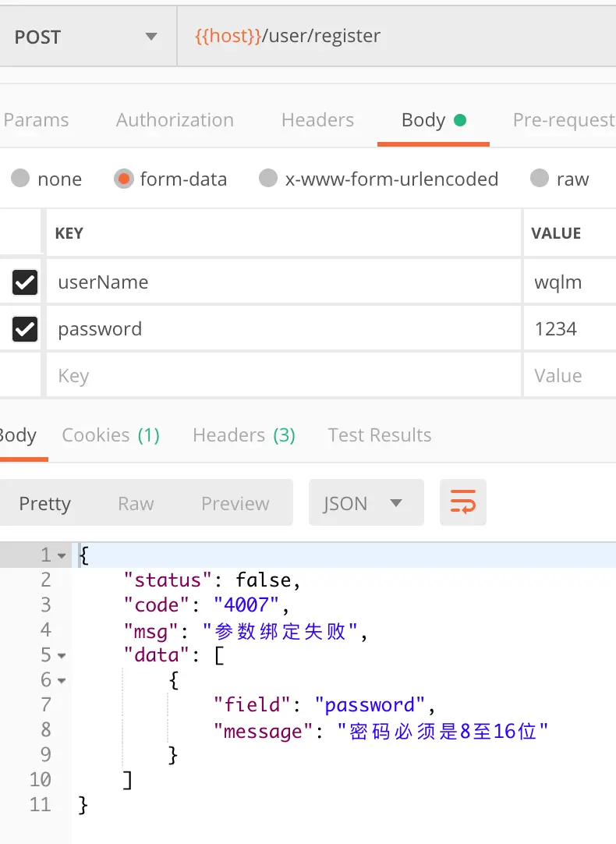The image size is (616, 844).
Task: Select the none body type
Action: point(21,179)
